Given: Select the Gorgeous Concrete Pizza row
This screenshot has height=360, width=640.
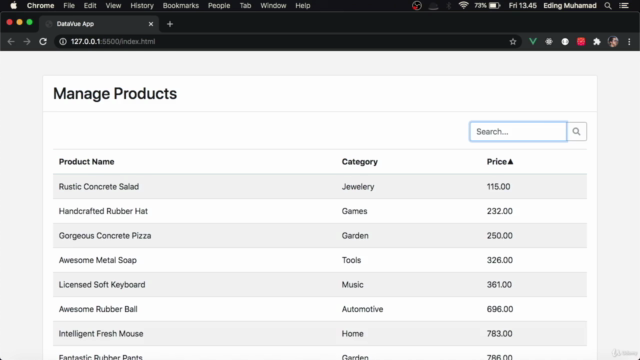Looking at the screenshot, I should point(320,236).
